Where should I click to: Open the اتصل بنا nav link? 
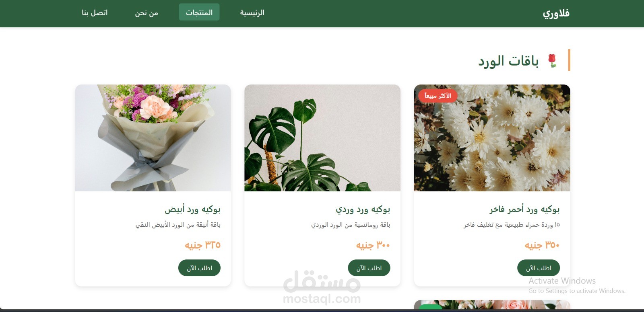[x=95, y=12]
